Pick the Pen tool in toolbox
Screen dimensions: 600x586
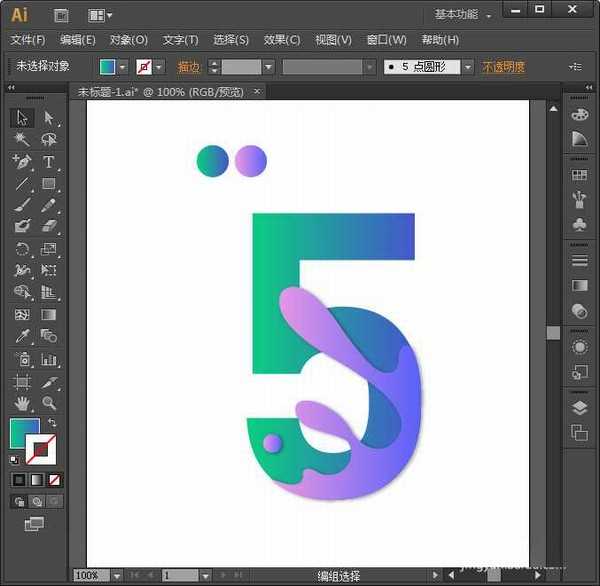(22, 162)
